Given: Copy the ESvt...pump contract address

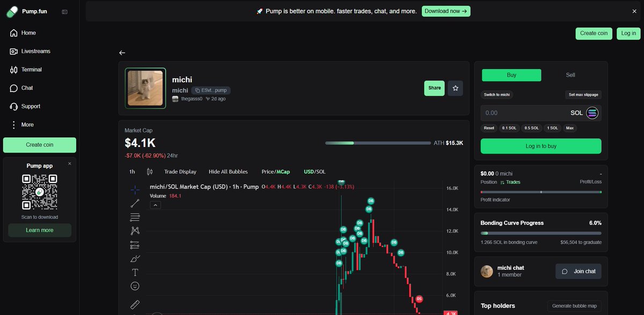Looking at the screenshot, I should point(210,90).
